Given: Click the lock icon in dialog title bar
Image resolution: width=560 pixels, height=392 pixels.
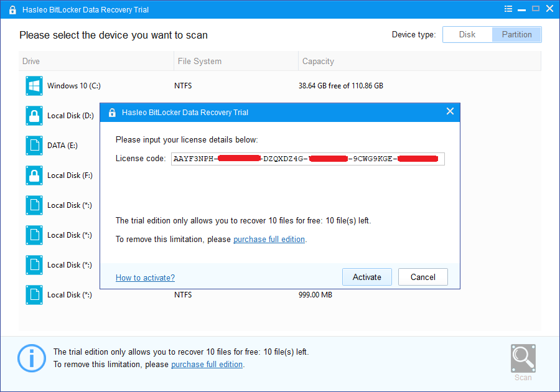Looking at the screenshot, I should [112, 113].
